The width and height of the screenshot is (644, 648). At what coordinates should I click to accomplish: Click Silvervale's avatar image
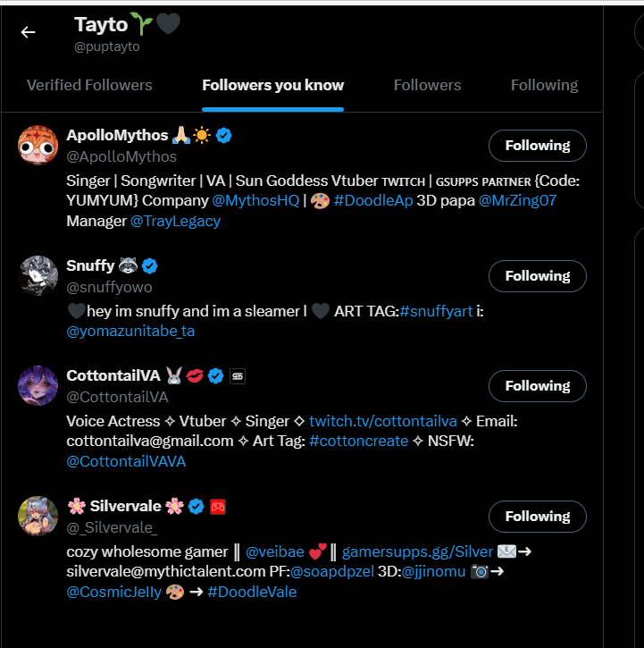point(38,517)
